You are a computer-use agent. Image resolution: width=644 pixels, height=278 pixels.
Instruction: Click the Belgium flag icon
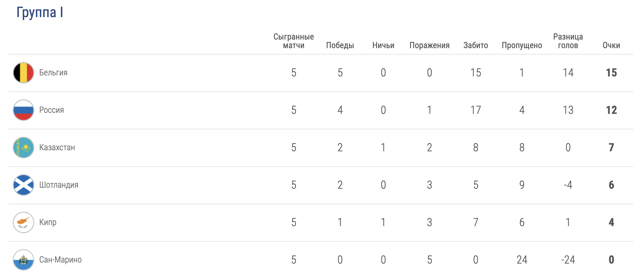23,73
